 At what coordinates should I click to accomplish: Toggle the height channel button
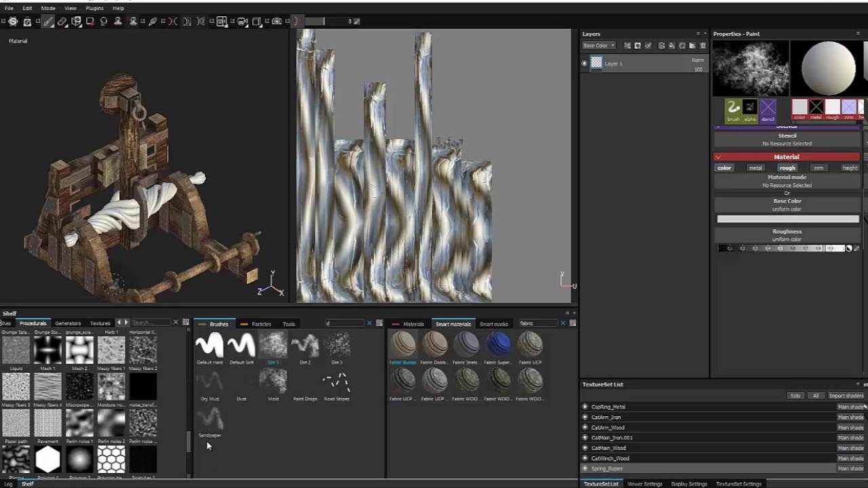pyautogui.click(x=850, y=168)
